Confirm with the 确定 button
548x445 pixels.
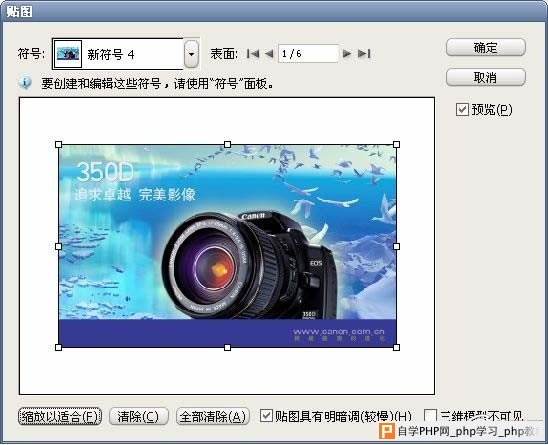point(485,48)
